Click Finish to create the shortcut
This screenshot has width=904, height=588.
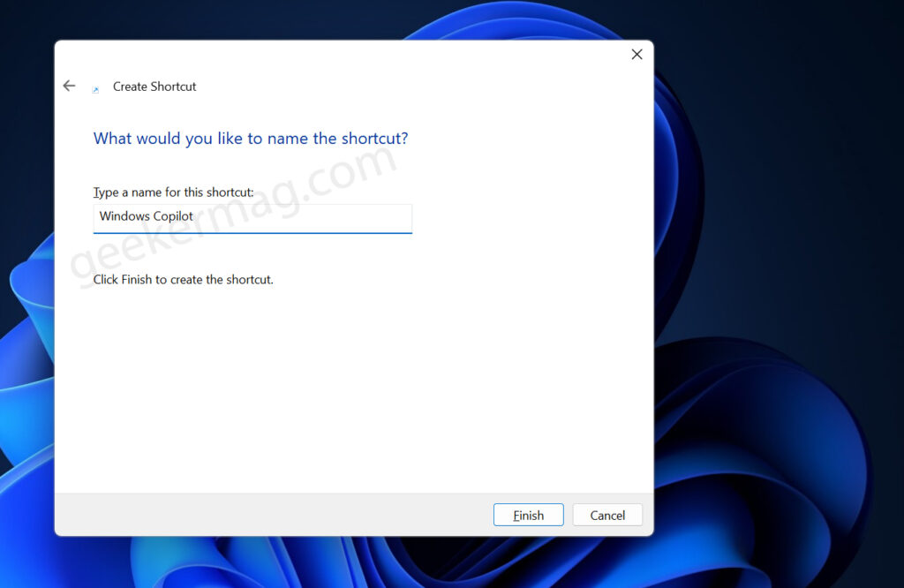tap(528, 515)
